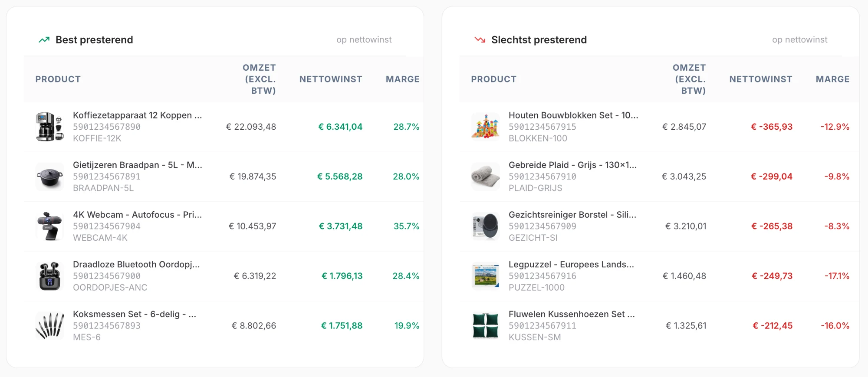Open the Houten Bouwblokken thumbnail image
The height and width of the screenshot is (377, 868).
coord(486,127)
